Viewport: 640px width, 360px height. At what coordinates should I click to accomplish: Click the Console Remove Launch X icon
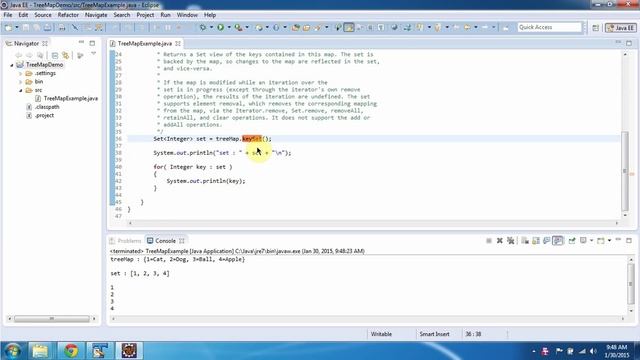(500, 241)
